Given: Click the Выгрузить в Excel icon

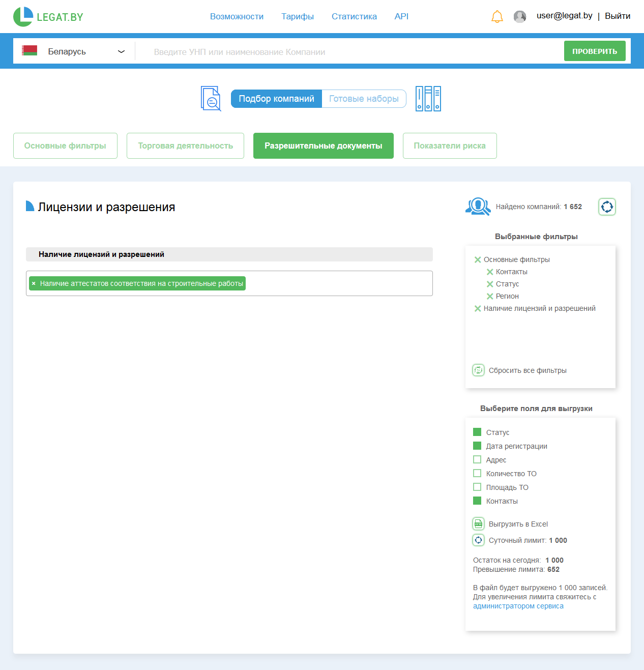Looking at the screenshot, I should coord(478,523).
